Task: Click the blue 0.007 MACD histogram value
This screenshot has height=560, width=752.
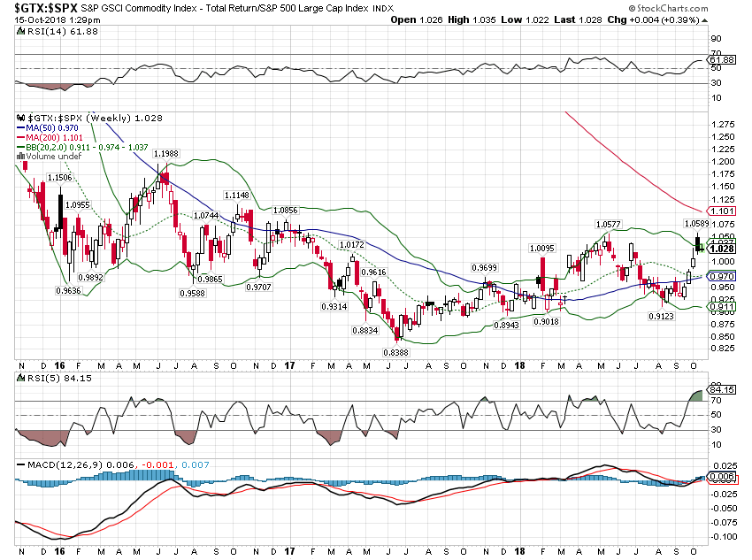Action: pyautogui.click(x=196, y=465)
